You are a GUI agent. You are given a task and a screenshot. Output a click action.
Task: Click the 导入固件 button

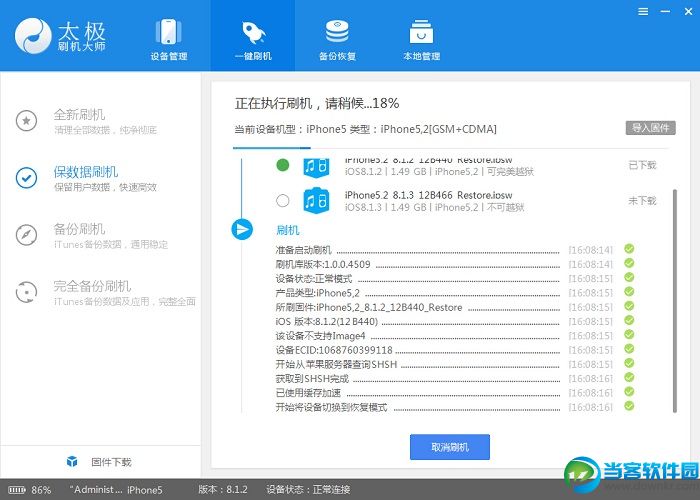[650, 128]
